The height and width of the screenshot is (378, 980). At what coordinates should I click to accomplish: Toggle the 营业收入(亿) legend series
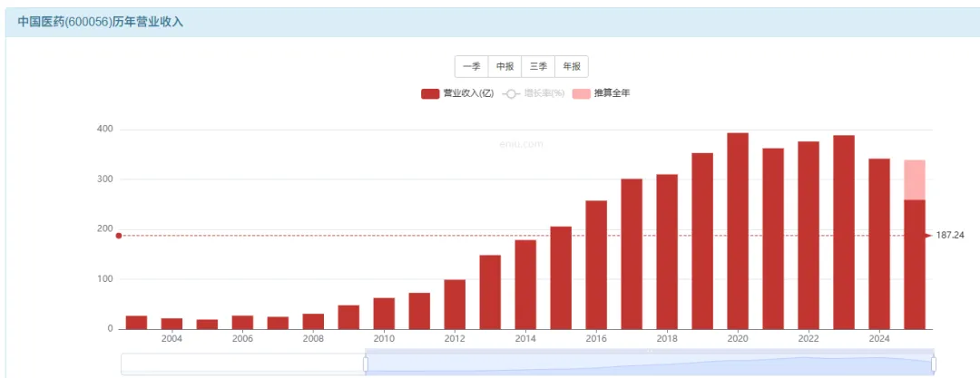pos(457,93)
